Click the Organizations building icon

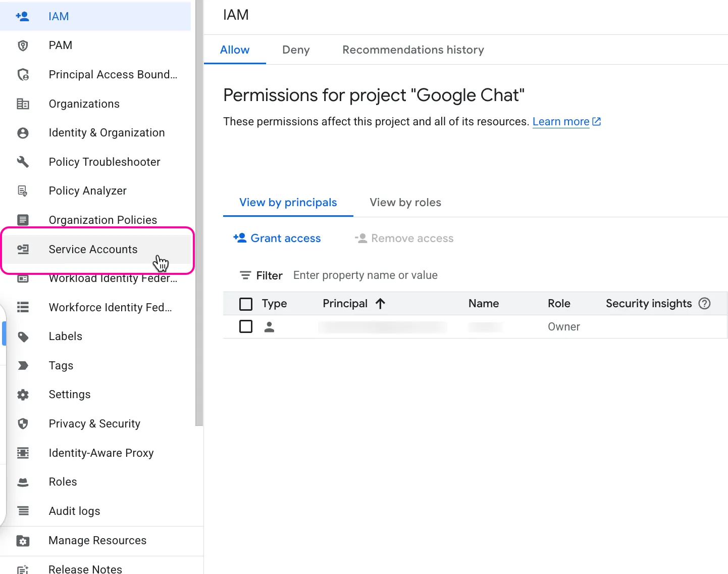(x=23, y=104)
